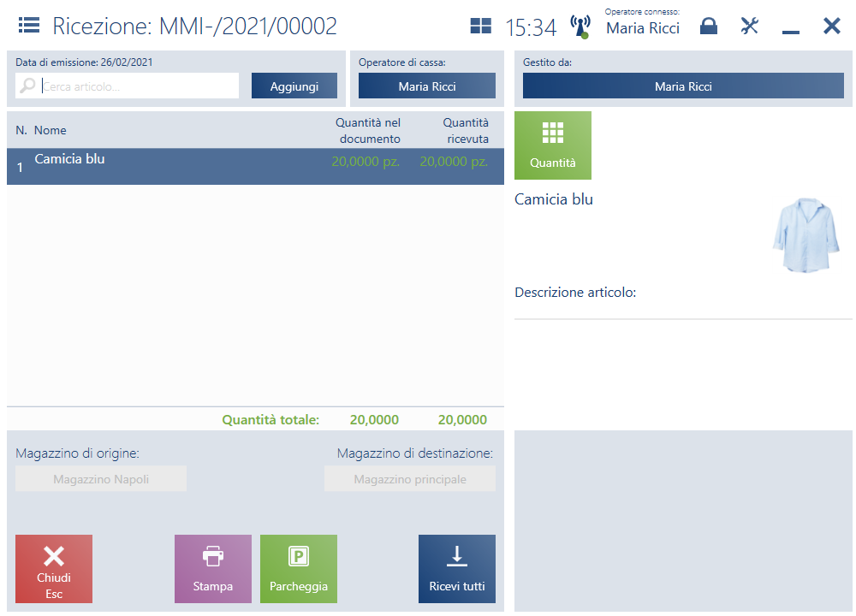The height and width of the screenshot is (616, 856).
Task: Receive all items with Ricevi tutti
Action: click(457, 569)
